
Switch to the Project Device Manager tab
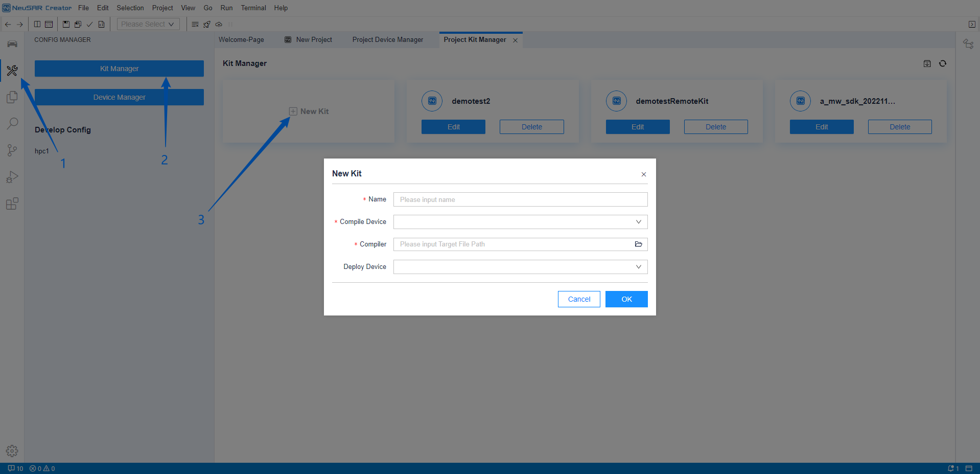click(387, 40)
